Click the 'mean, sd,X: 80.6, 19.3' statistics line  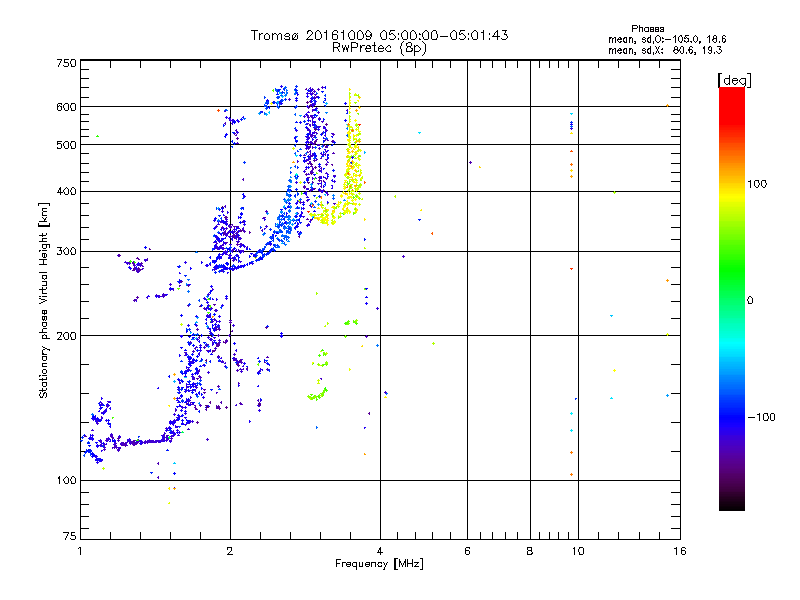tap(665, 50)
